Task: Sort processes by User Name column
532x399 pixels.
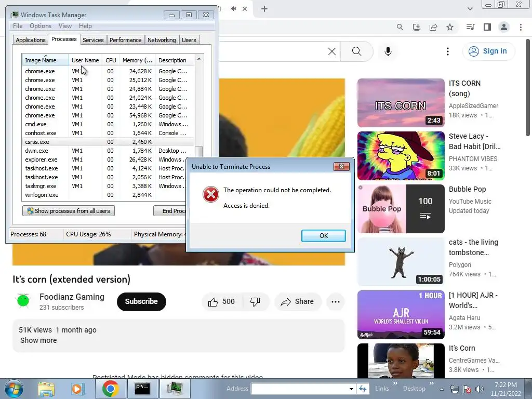Action: [85, 60]
